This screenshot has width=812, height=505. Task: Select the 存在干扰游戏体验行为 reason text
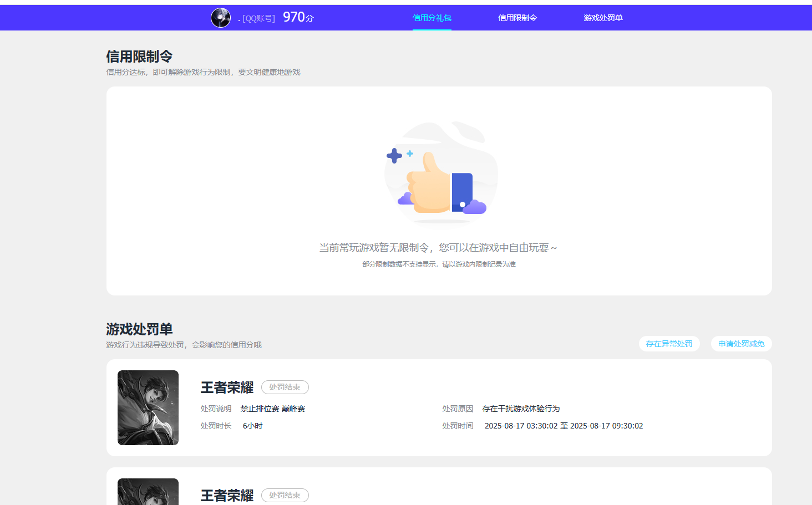point(521,409)
